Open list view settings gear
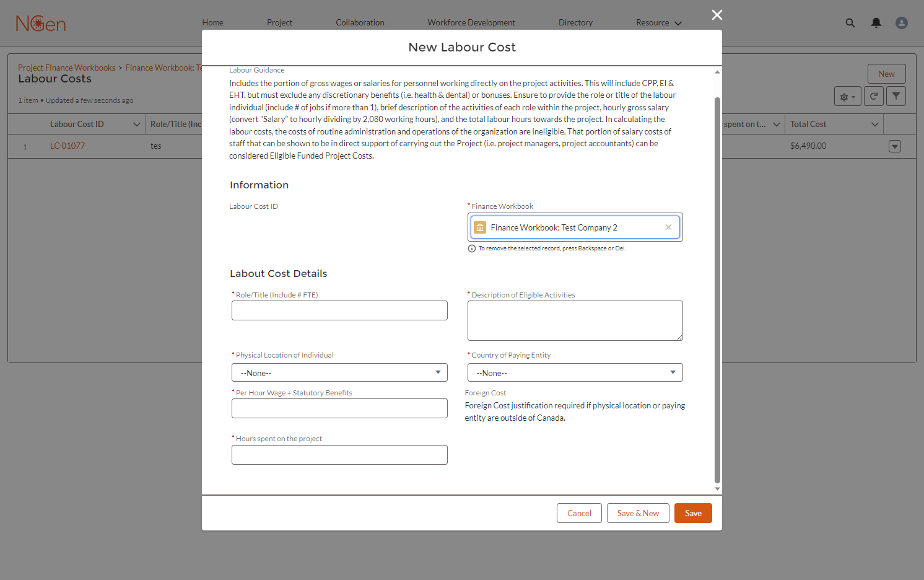 (x=848, y=97)
